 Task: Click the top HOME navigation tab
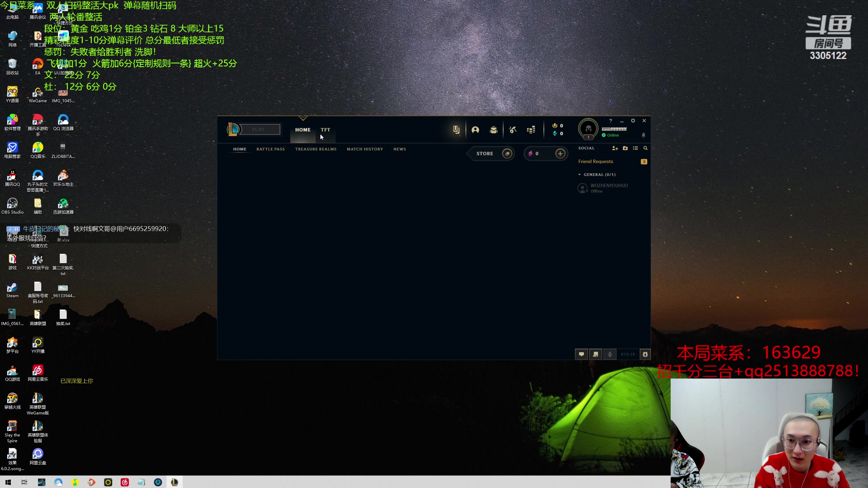pyautogui.click(x=303, y=130)
